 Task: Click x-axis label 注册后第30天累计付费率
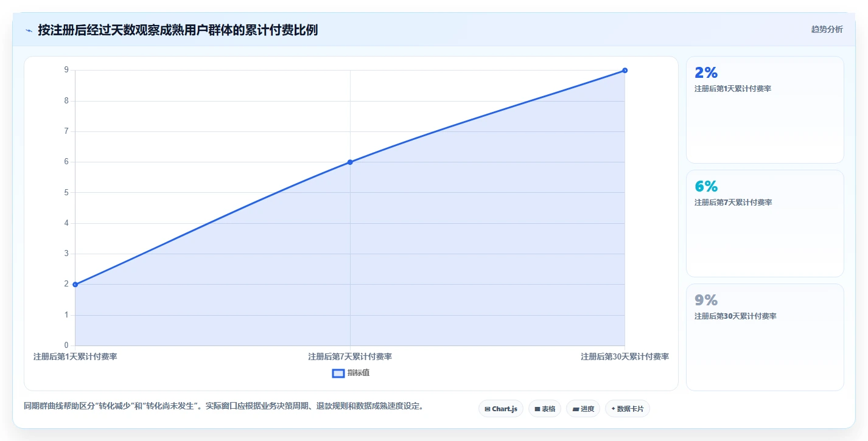(625, 356)
